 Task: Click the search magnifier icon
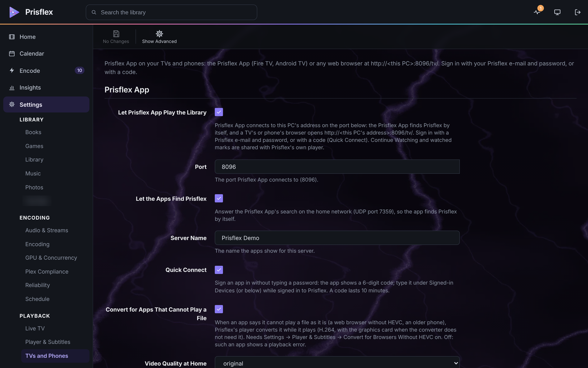click(94, 12)
